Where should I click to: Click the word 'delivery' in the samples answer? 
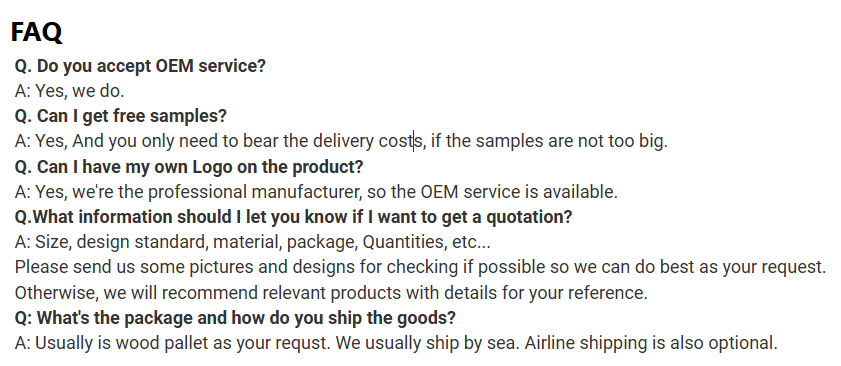pos(343,141)
